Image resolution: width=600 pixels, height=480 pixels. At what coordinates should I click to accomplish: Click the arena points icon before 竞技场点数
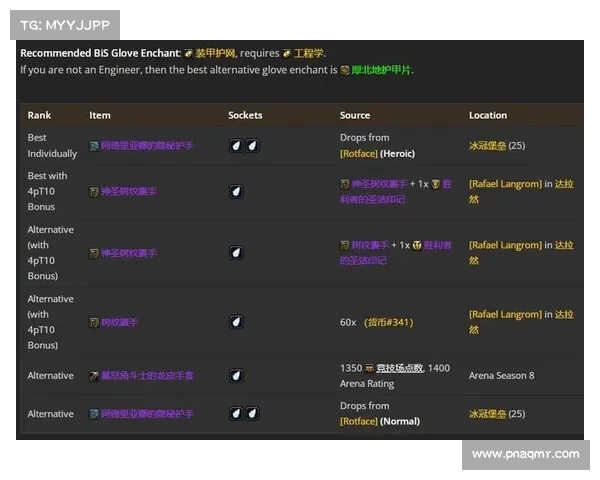[369, 368]
